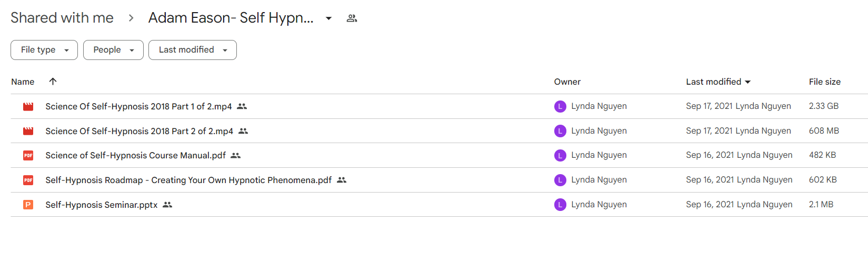Click the PowerPoint icon for Self-Hypnosis Seminar
Screen dimensions: 868x262
click(28, 205)
